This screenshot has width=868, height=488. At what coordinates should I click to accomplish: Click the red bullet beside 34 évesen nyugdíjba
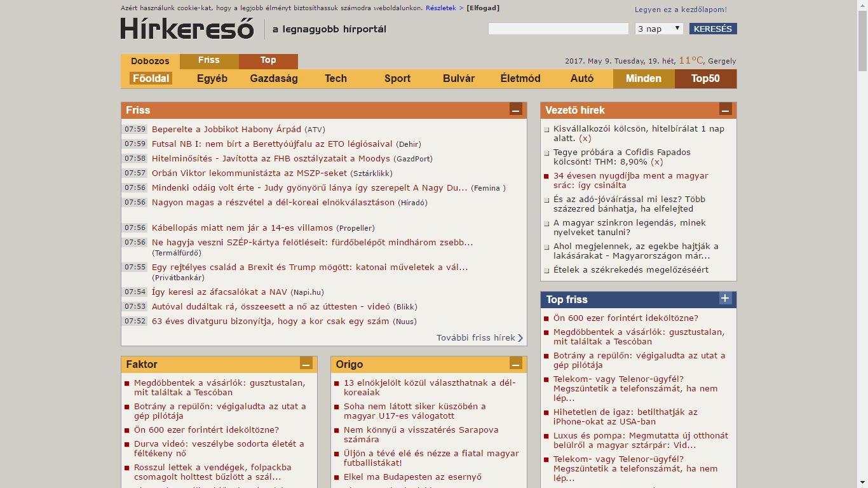tap(546, 177)
